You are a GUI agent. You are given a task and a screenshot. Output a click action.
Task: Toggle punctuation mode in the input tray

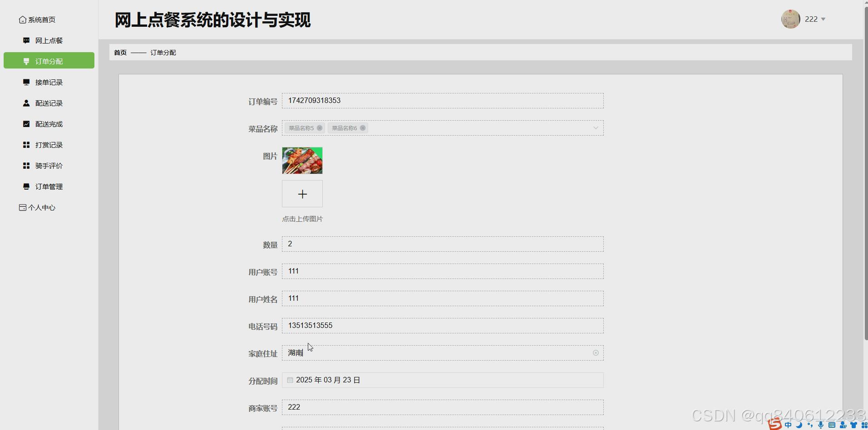[809, 425]
